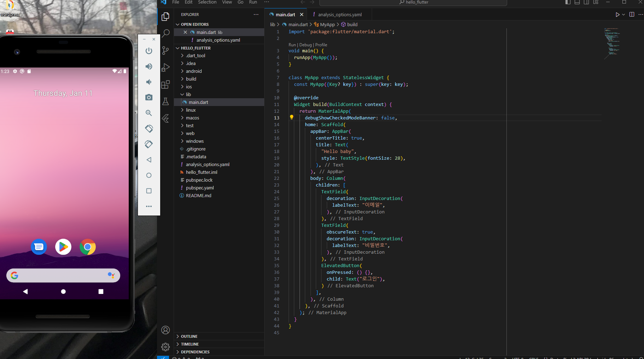
Task: Open the Extensions view
Action: pos(166,84)
